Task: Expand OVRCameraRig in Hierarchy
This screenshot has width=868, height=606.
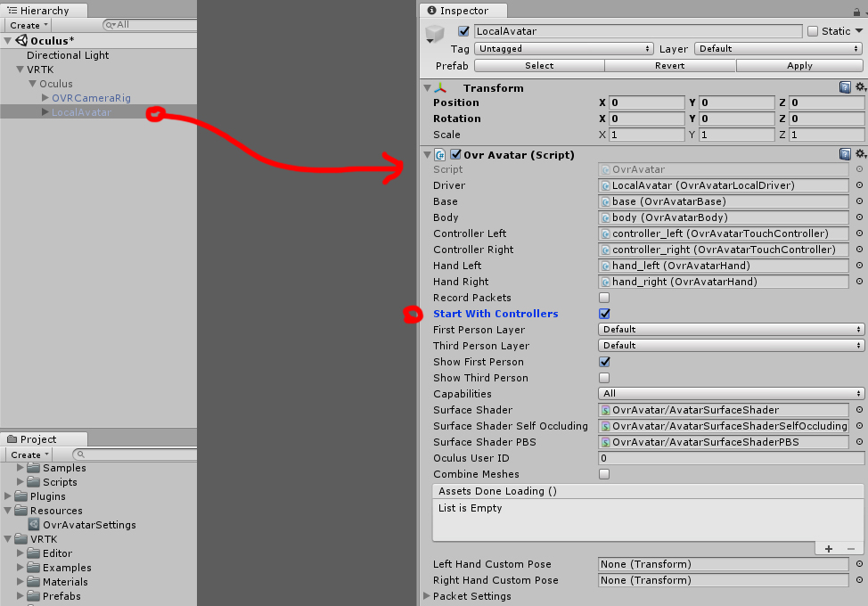Action: 45,98
